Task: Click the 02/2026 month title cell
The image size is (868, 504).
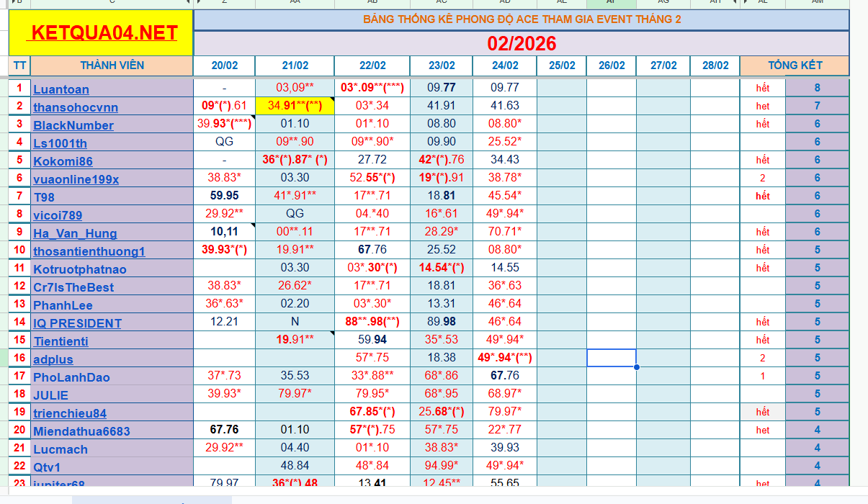Action: (522, 44)
